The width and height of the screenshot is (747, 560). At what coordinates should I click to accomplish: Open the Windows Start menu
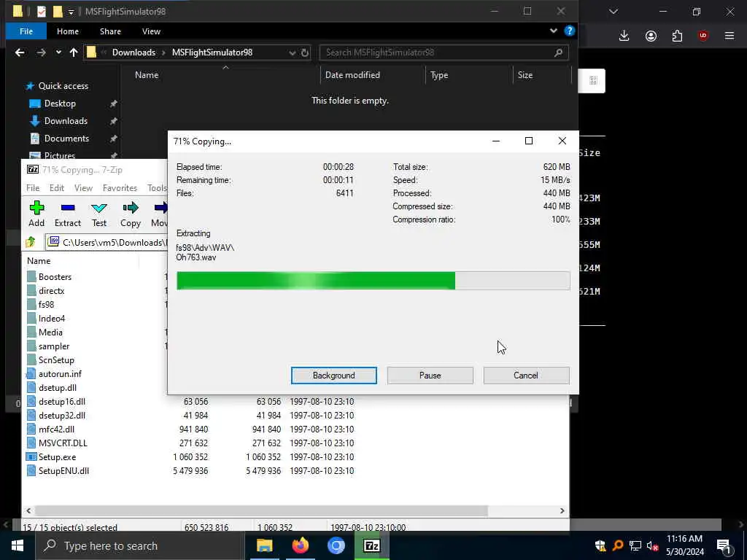[18, 545]
